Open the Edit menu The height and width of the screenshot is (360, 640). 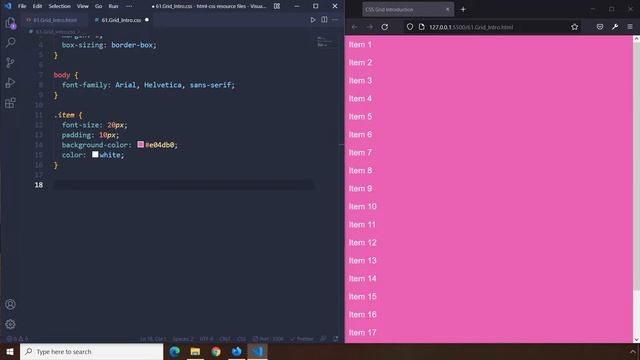tap(37, 6)
